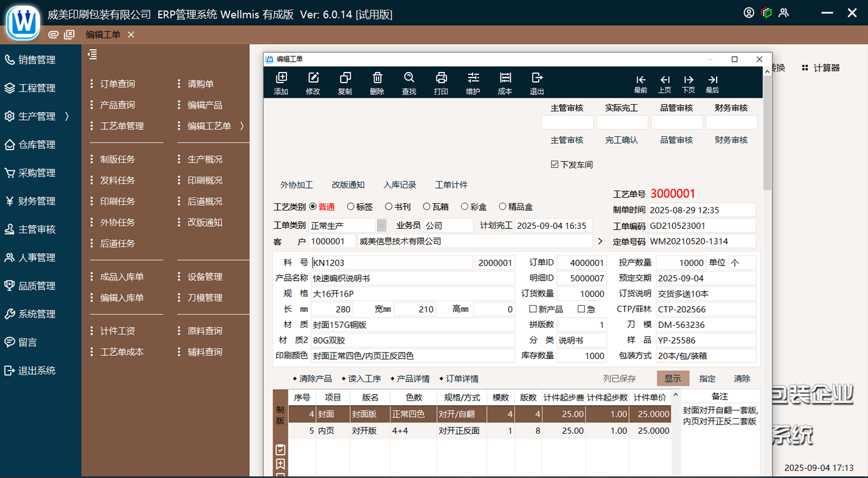Select the 彩盒 radio button
The image size is (868, 478).
[x=465, y=207]
